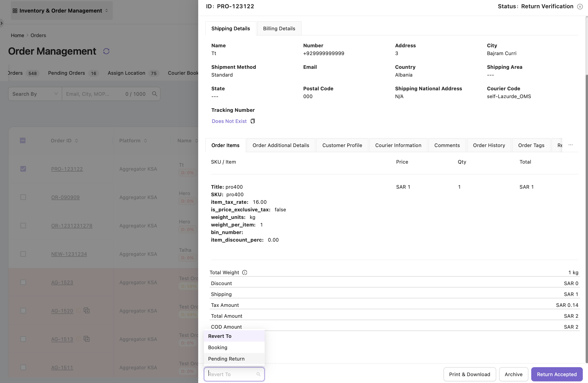Copy the tracking number with copy icon

coord(253,121)
